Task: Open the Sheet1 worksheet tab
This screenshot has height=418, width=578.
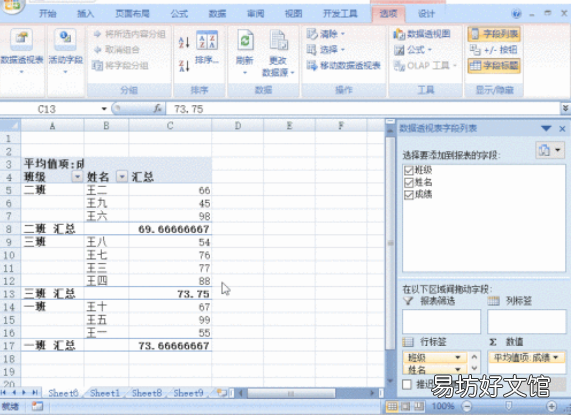Action: tap(105, 393)
